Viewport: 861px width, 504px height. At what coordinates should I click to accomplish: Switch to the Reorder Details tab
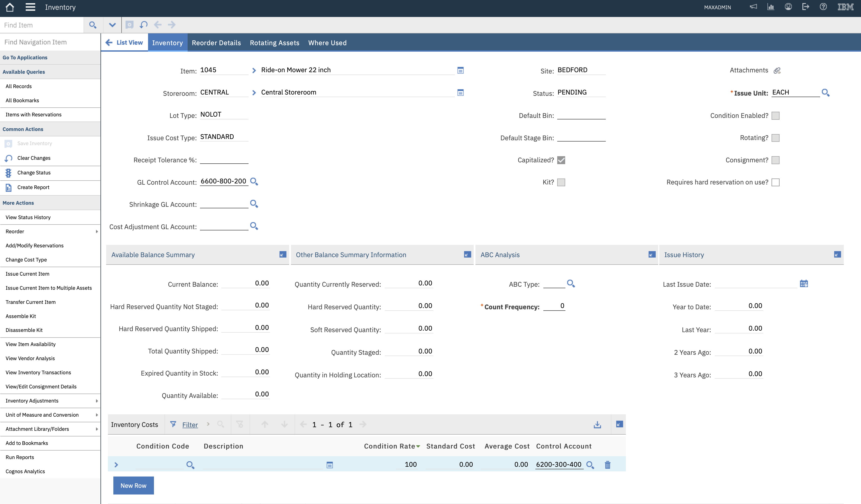(216, 43)
